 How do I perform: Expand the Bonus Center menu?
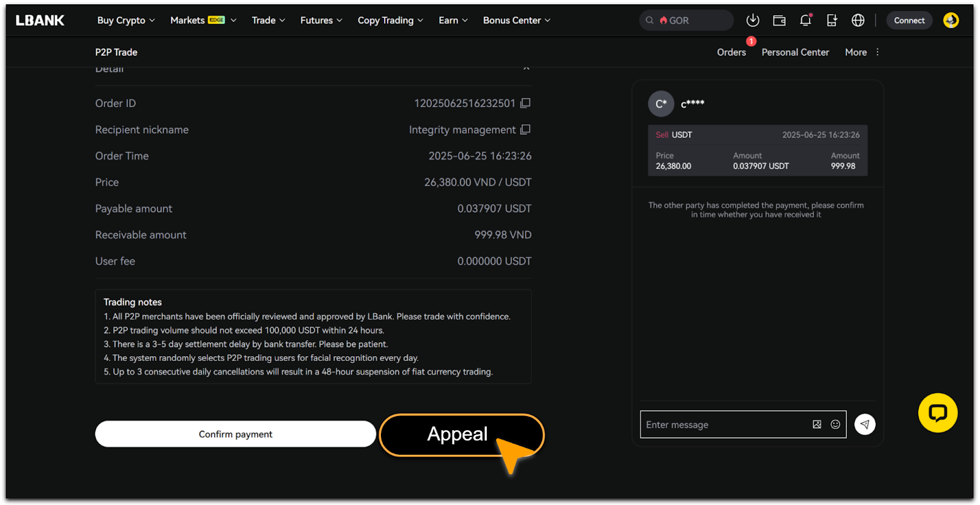516,20
